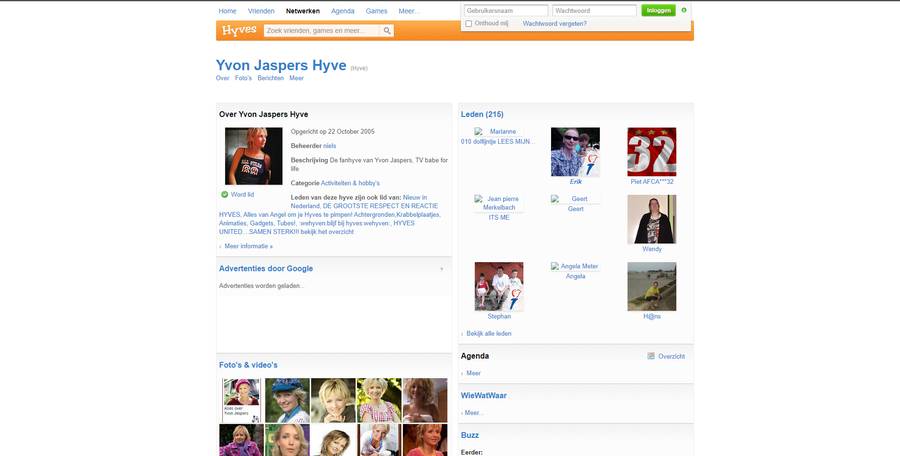
Task: Click the Agenda Overzicht calendar icon
Action: (x=651, y=356)
